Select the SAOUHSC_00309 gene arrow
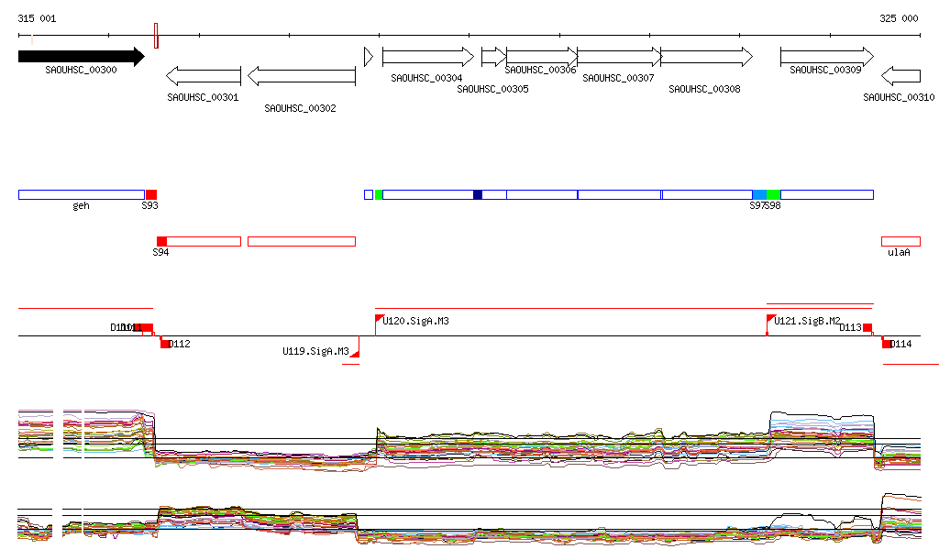Screen dimensions: 939x560 point(827,57)
